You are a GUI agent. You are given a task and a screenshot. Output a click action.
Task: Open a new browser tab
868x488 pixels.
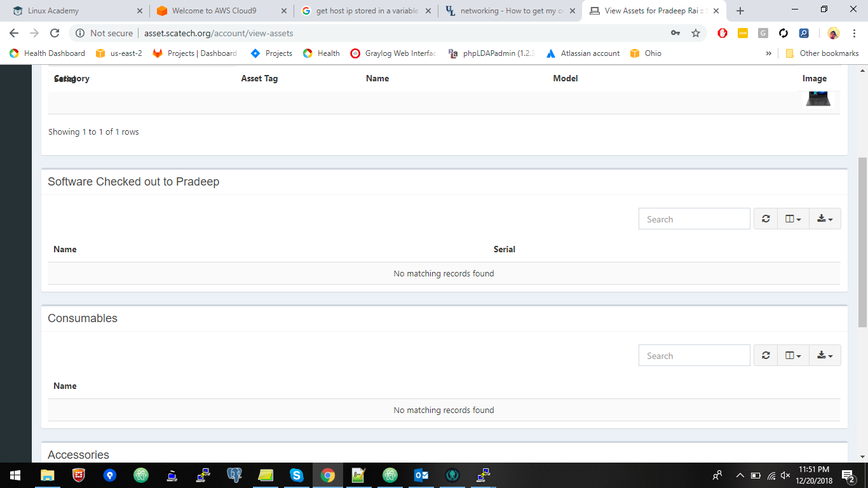point(740,11)
